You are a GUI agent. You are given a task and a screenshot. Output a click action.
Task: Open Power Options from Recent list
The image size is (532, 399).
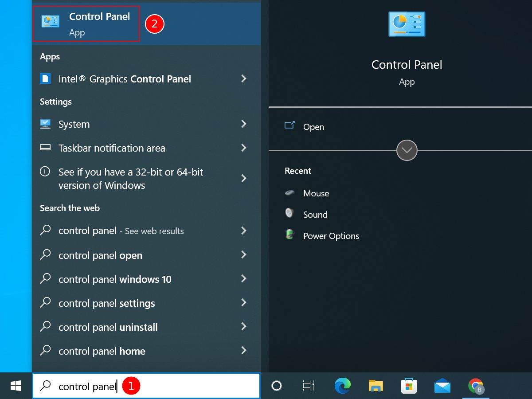(331, 236)
